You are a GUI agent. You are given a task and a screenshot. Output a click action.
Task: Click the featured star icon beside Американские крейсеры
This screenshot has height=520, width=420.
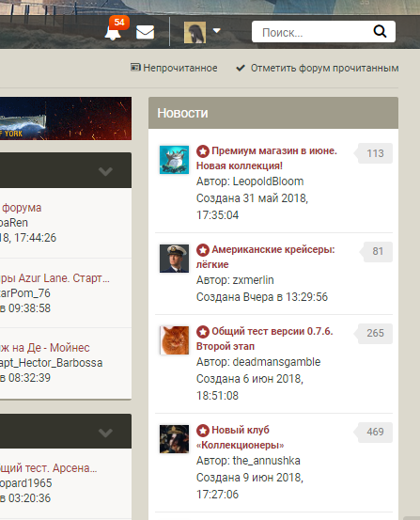[x=203, y=250]
